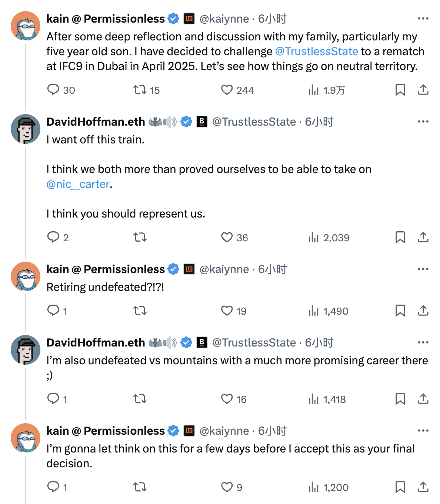Open the @nic__carter mention link
The height and width of the screenshot is (504, 440).
(x=78, y=184)
